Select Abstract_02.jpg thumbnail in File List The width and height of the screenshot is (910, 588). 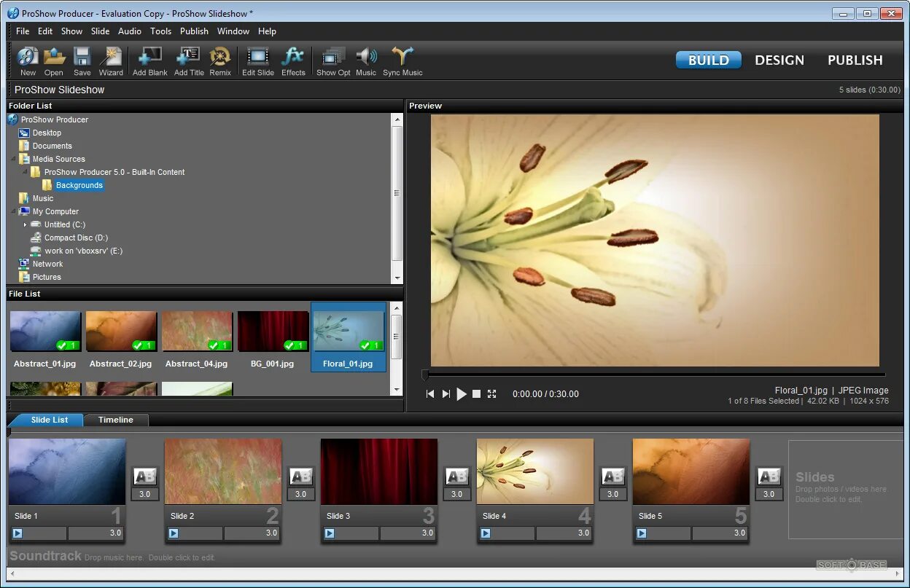click(x=121, y=332)
